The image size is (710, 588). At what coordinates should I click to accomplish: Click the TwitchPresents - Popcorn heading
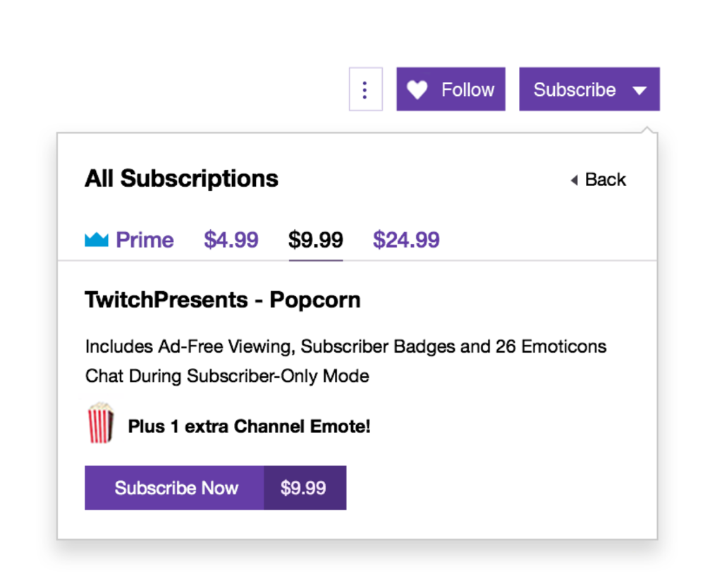point(222,300)
